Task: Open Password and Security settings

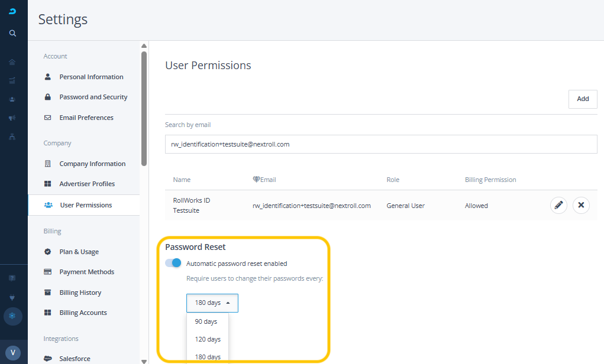Action: [x=93, y=97]
